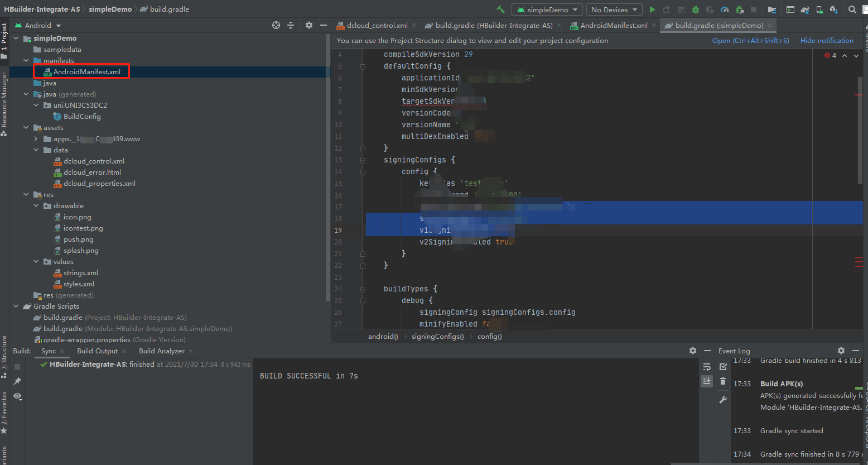Switch to the Build Output tab
The width and height of the screenshot is (868, 465).
coord(97,351)
